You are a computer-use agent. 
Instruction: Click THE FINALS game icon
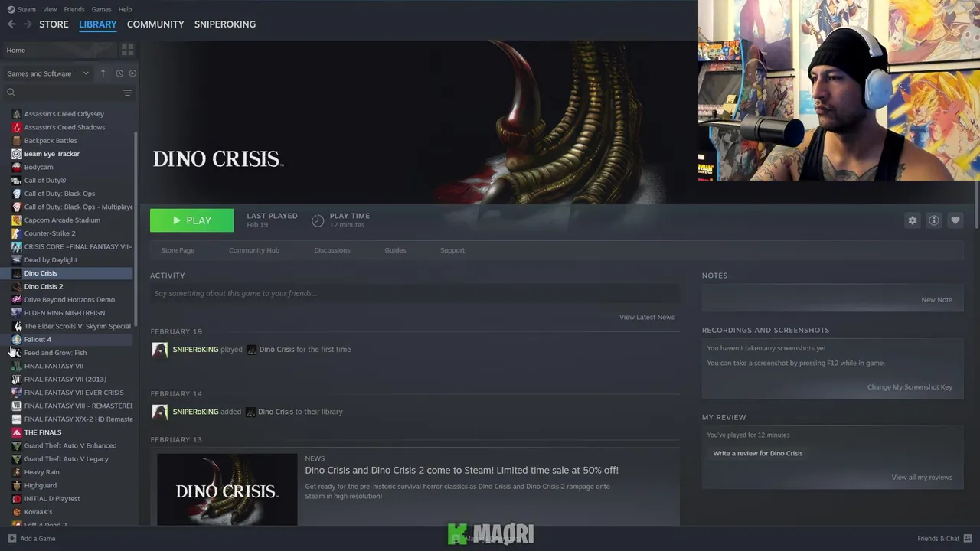17,432
